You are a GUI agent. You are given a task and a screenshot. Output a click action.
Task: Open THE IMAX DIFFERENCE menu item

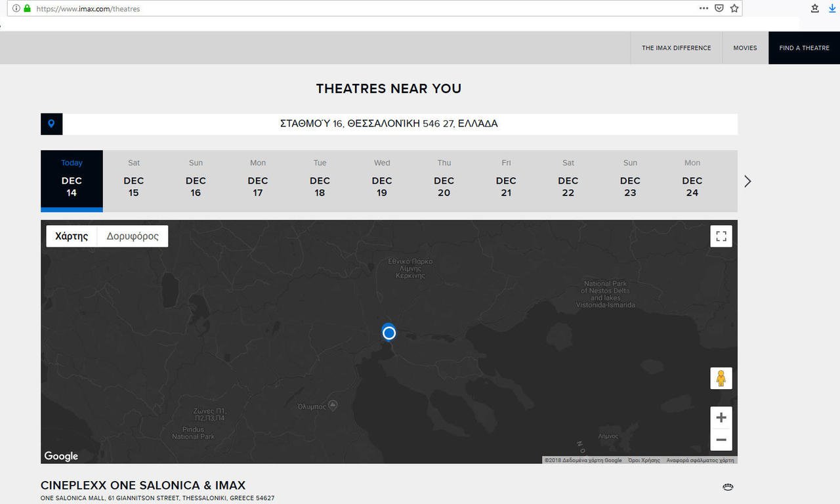click(676, 48)
